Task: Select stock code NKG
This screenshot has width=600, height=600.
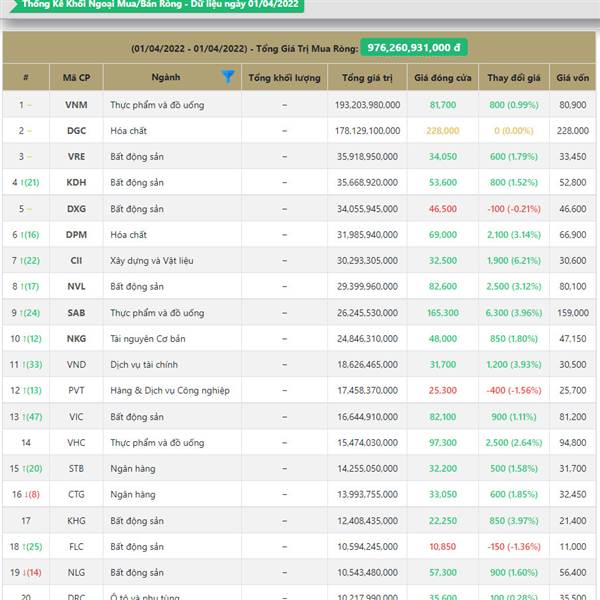Action: pyautogui.click(x=76, y=339)
